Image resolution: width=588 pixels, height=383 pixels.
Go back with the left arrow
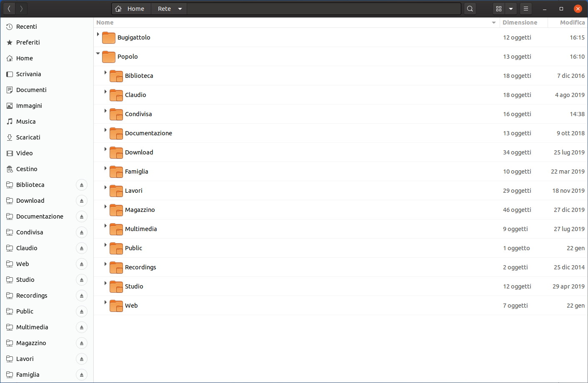click(x=9, y=9)
